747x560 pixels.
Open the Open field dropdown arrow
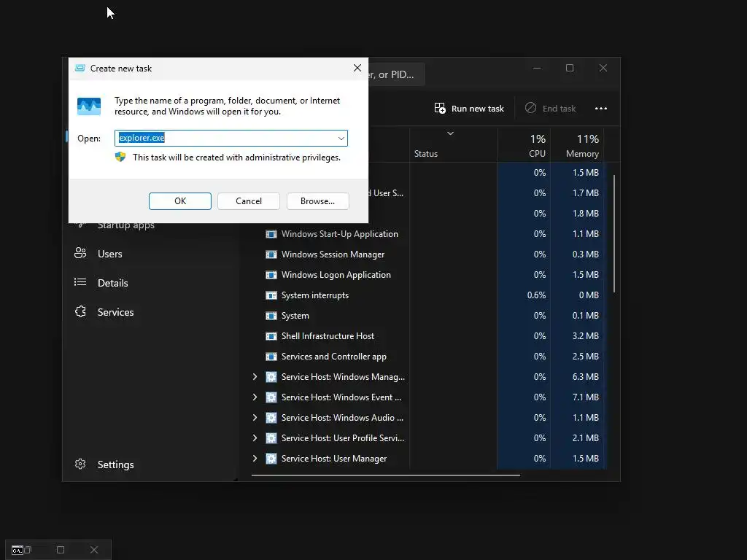click(341, 138)
